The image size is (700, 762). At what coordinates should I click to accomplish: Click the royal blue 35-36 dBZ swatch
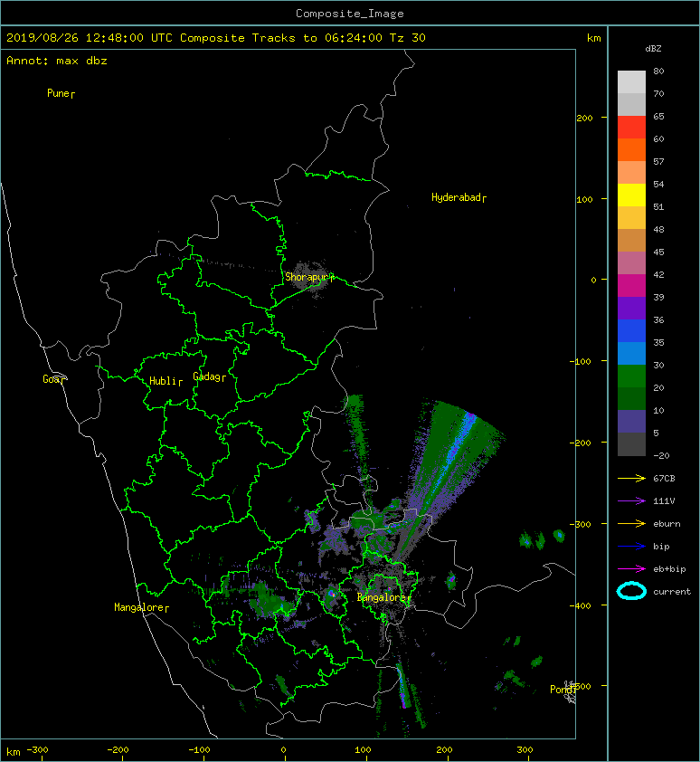click(631, 330)
